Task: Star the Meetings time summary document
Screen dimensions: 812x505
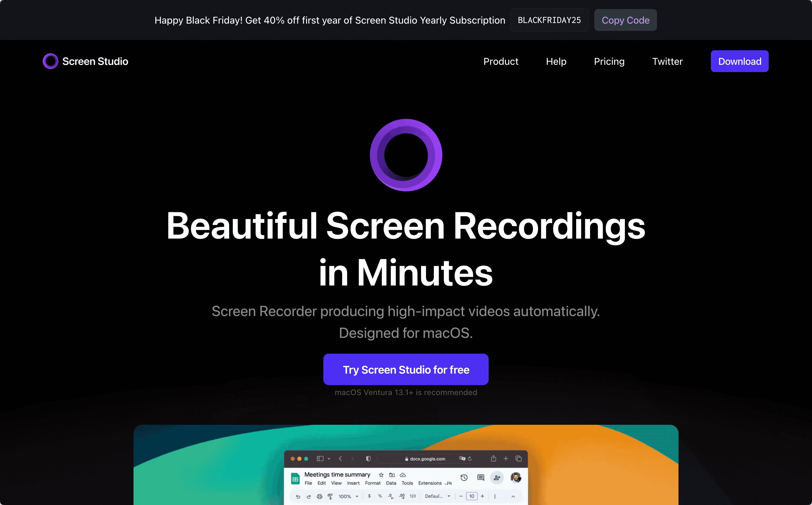Action: [x=381, y=475]
